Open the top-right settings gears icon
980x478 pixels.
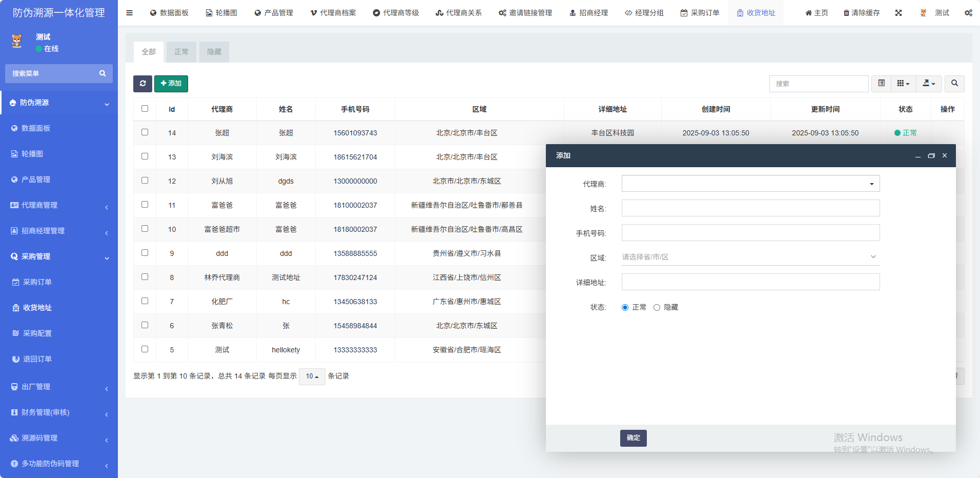tap(968, 13)
